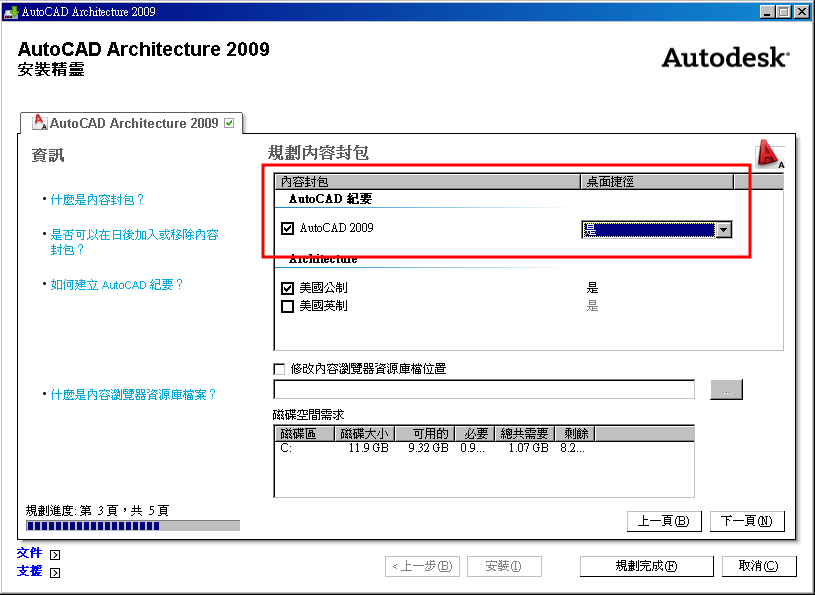Click the 1.07 GB total required value
The image size is (815, 595).
[x=529, y=448]
